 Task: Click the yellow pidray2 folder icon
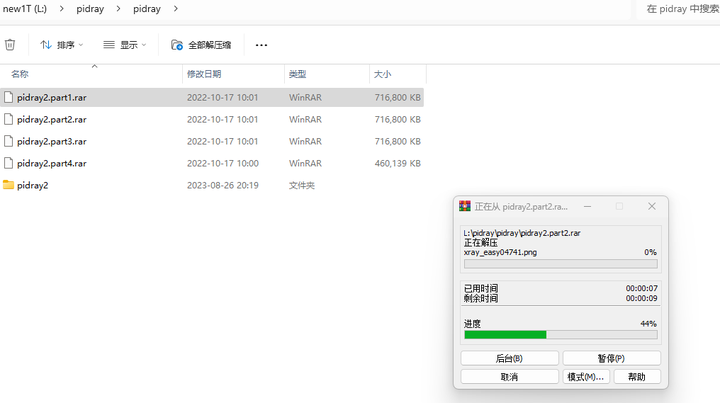pos(8,185)
